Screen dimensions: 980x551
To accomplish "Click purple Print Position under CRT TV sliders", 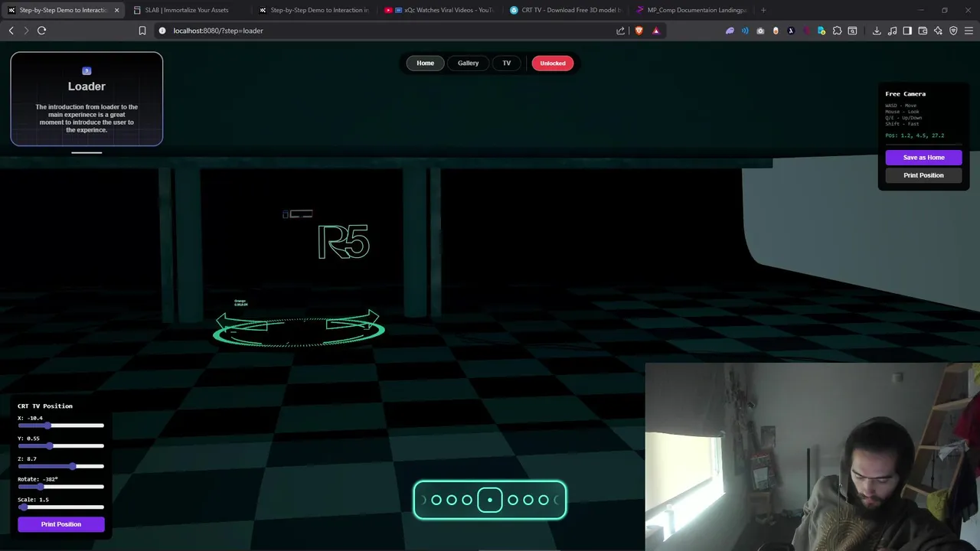I will [61, 524].
